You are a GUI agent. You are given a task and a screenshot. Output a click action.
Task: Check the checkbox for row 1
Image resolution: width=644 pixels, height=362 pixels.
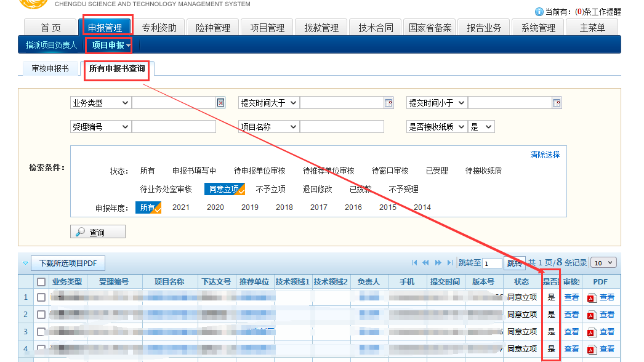[41, 297]
